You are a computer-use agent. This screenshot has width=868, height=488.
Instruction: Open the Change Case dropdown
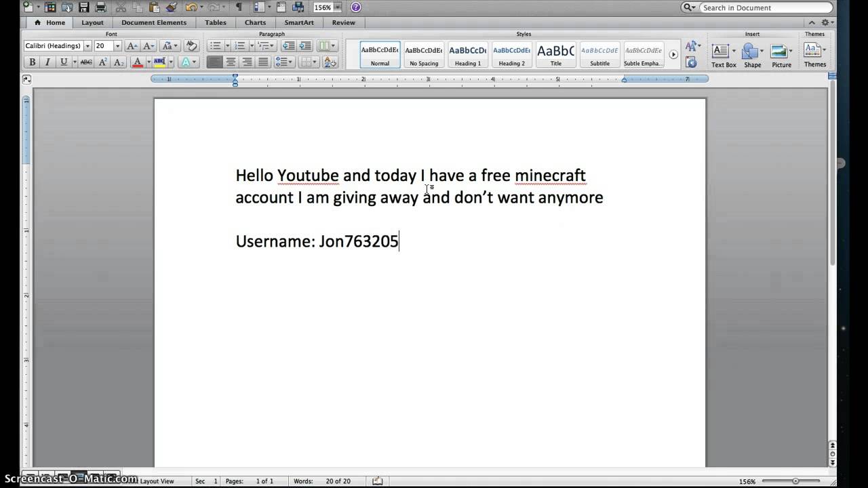click(x=170, y=46)
